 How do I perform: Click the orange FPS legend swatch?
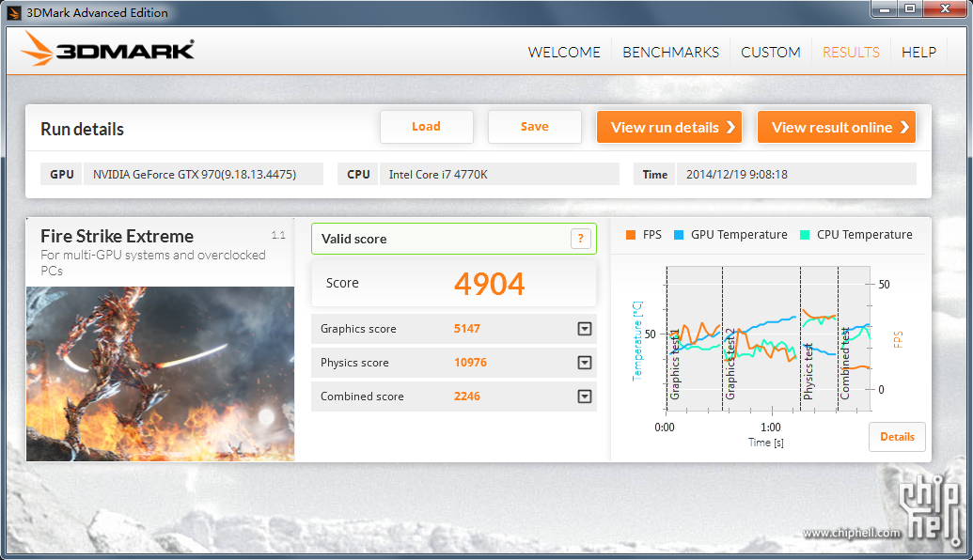[x=631, y=235]
